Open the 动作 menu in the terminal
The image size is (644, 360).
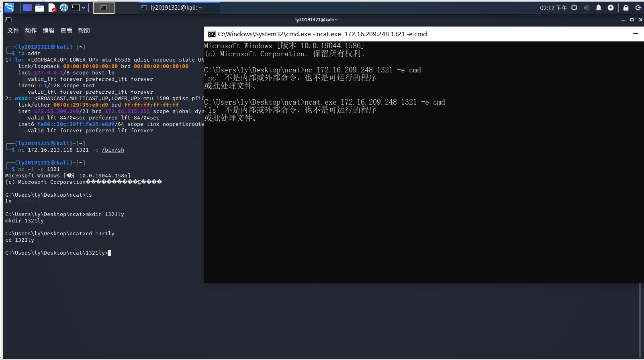click(x=31, y=31)
